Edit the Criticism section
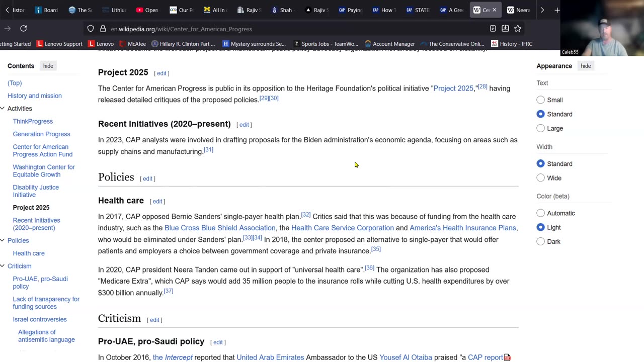Image resolution: width=644 pixels, height=362 pixels. [154, 320]
